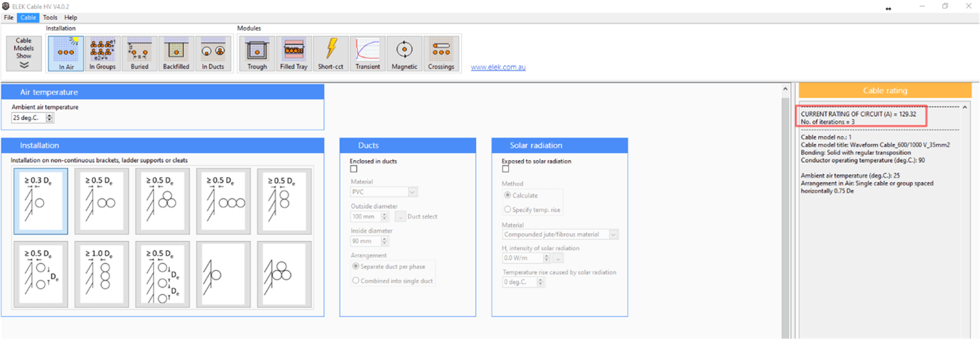The image size is (980, 339).
Task: Open the File menu
Action: 9,17
